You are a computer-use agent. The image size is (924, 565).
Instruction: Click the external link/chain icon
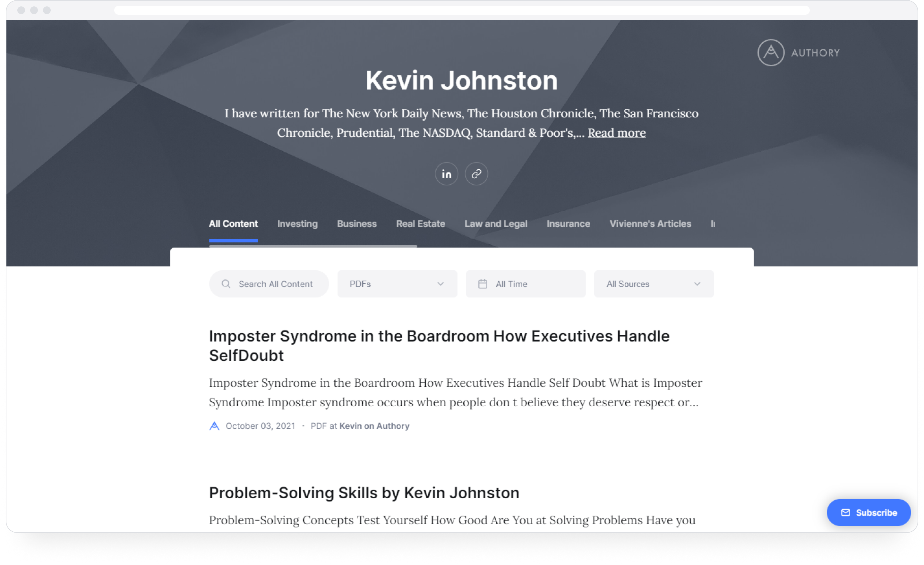(x=476, y=173)
